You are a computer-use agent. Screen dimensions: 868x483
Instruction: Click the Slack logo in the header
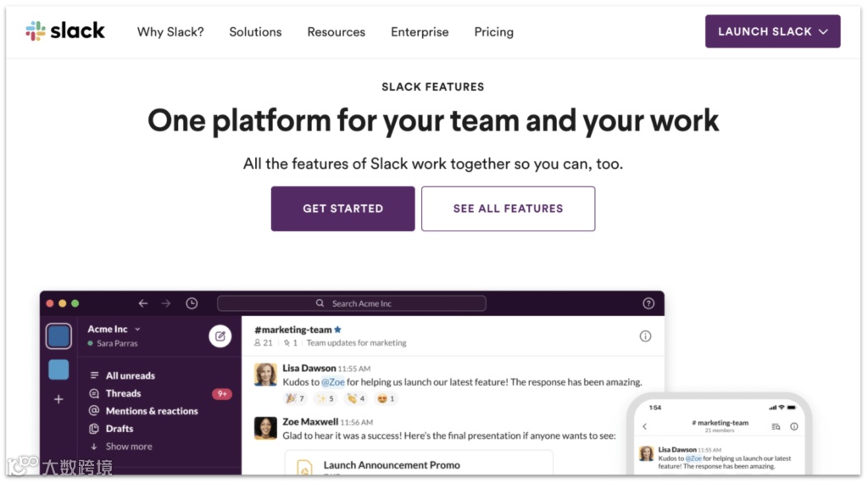coord(64,31)
